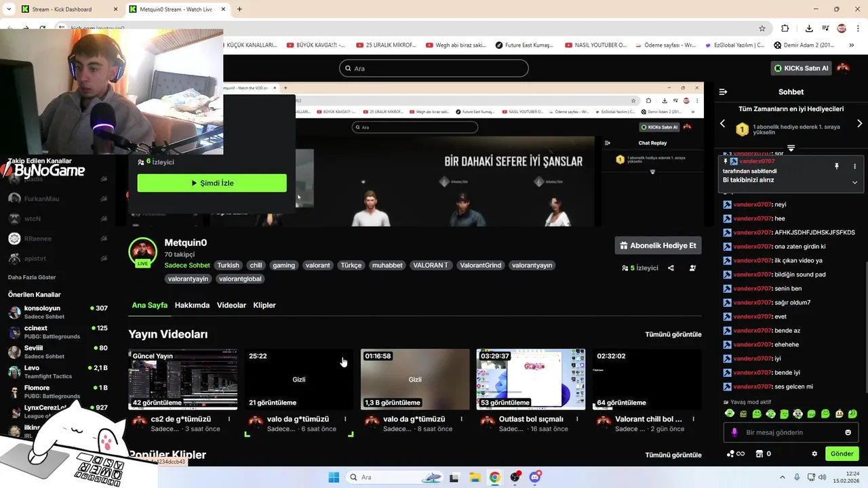The image size is (868, 488).
Task: Open the Outlast bol sıçmalı thumbnail
Action: (531, 379)
